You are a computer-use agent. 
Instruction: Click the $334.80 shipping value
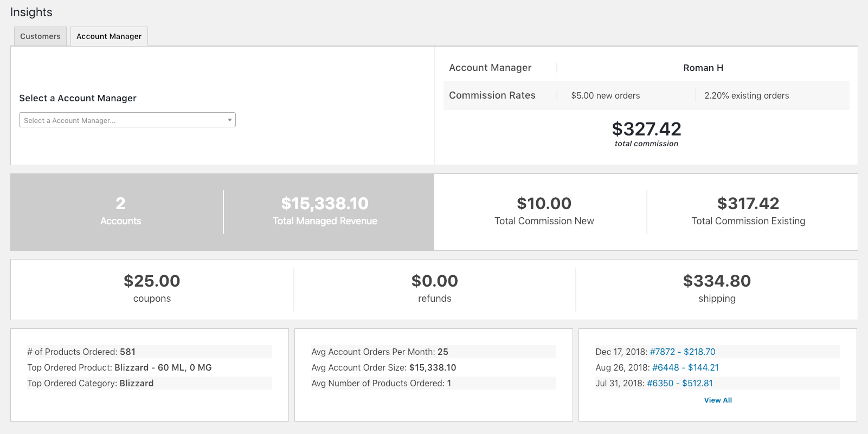point(717,281)
